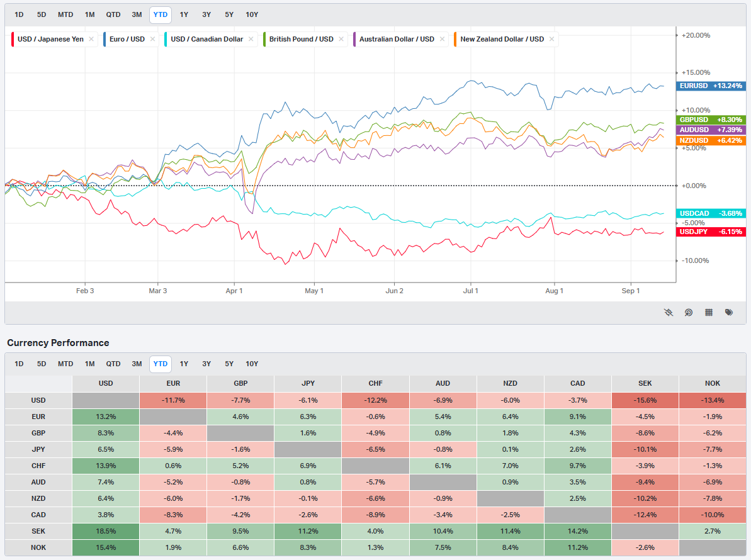Click the 14.2% SEK versus CAD cell
This screenshot has height=560, width=751.
click(578, 531)
